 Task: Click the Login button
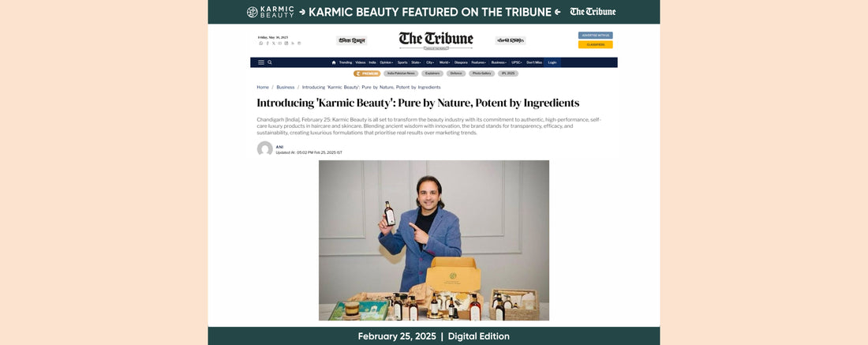(552, 62)
